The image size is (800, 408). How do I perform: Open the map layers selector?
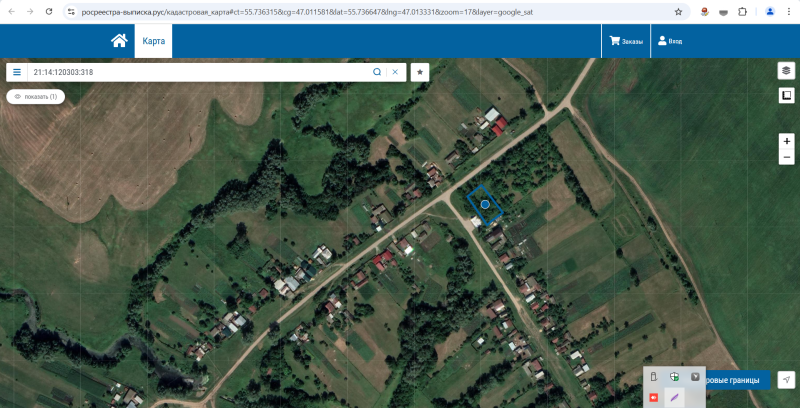click(786, 71)
